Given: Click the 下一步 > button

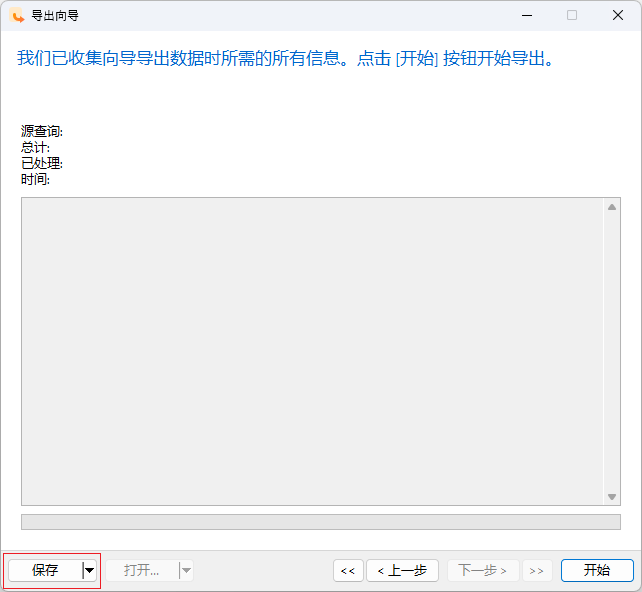Looking at the screenshot, I should [483, 570].
